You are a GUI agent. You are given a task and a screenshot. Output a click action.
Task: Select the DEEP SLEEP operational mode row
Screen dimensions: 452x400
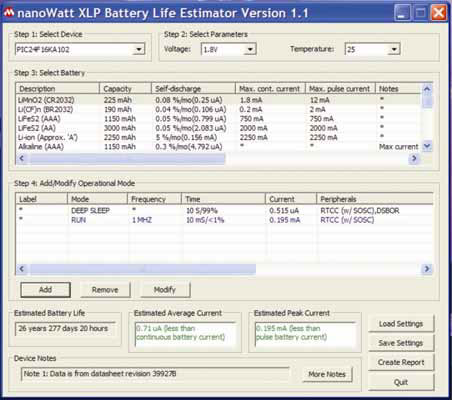pyautogui.click(x=224, y=211)
